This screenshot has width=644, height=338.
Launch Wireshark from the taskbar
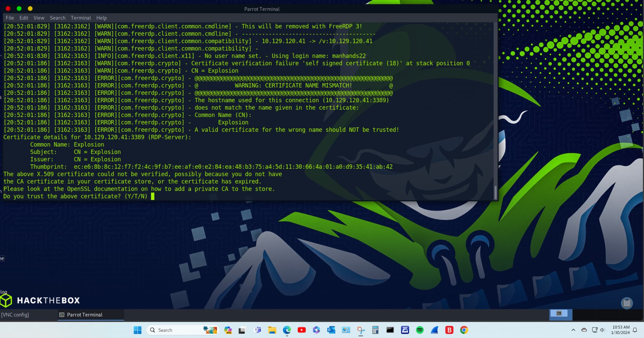point(434,330)
